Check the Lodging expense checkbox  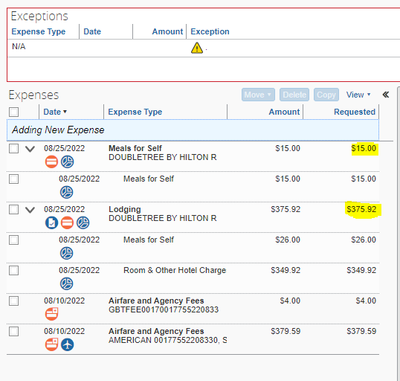tap(14, 209)
